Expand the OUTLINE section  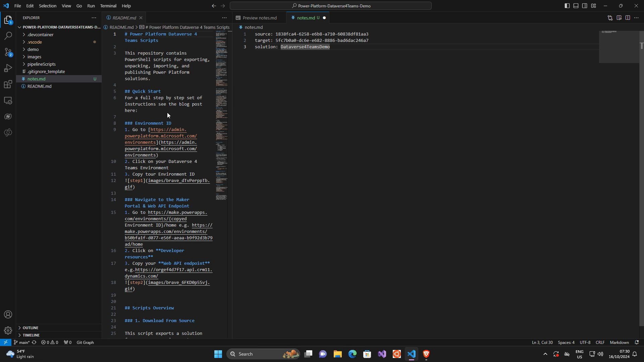[30, 327]
